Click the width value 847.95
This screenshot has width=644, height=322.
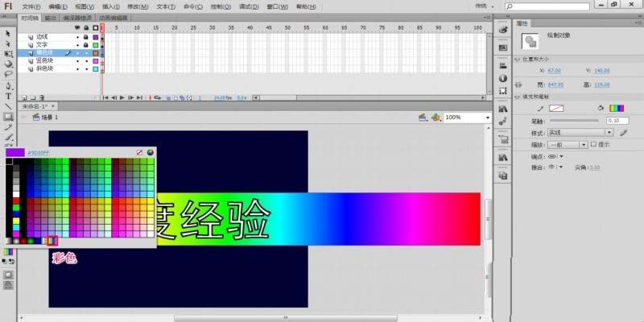pyautogui.click(x=555, y=85)
